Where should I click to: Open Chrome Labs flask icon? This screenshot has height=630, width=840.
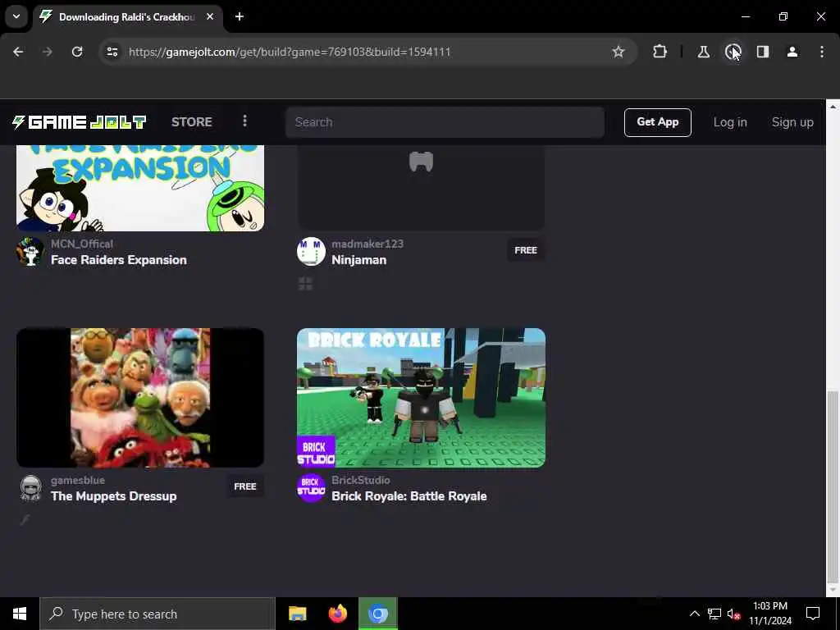pyautogui.click(x=703, y=52)
